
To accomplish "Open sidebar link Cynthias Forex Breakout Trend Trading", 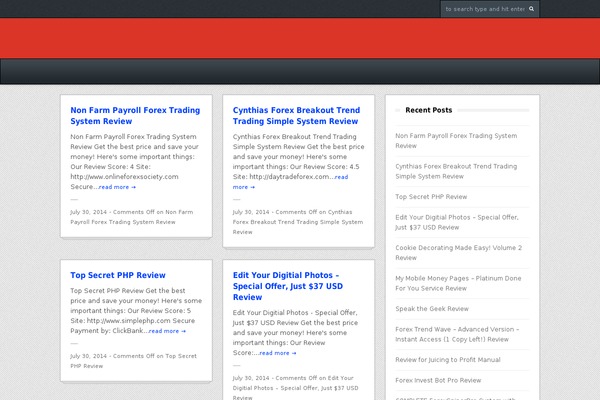I will (456, 171).
